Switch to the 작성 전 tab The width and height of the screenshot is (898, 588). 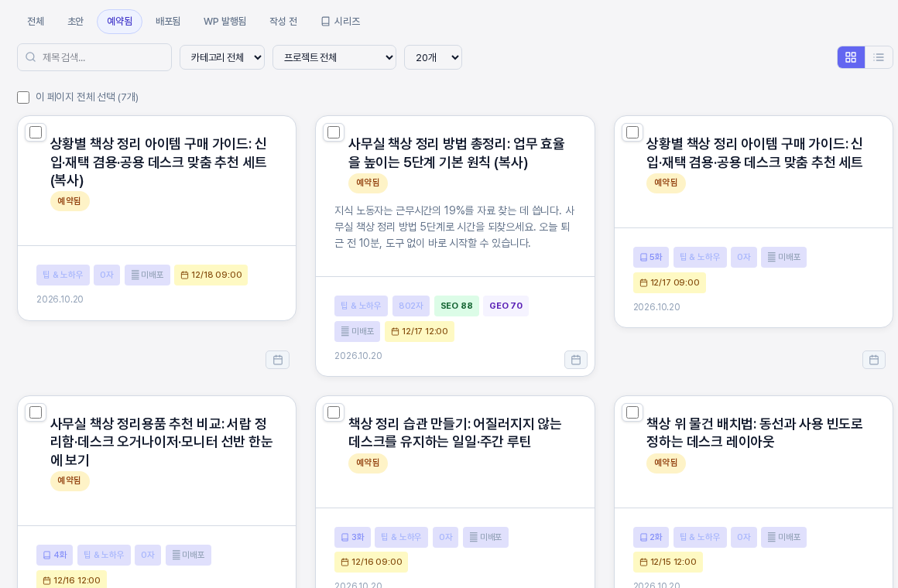(x=283, y=21)
